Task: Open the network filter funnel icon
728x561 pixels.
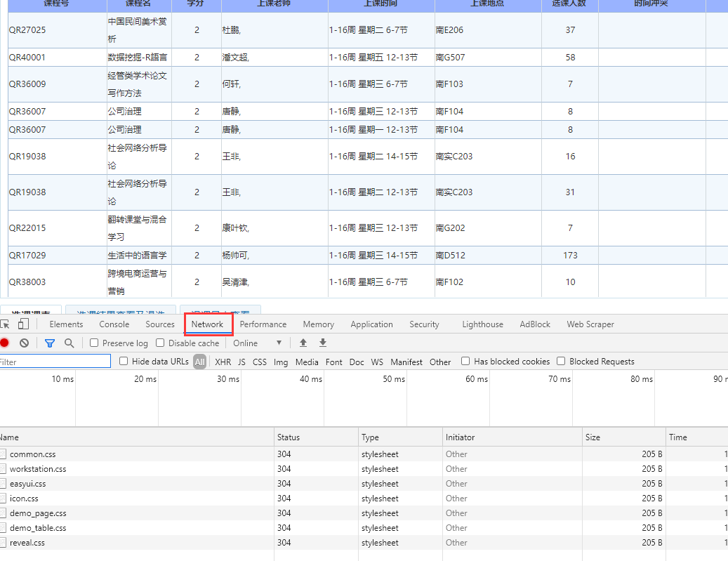Action: pyautogui.click(x=50, y=343)
